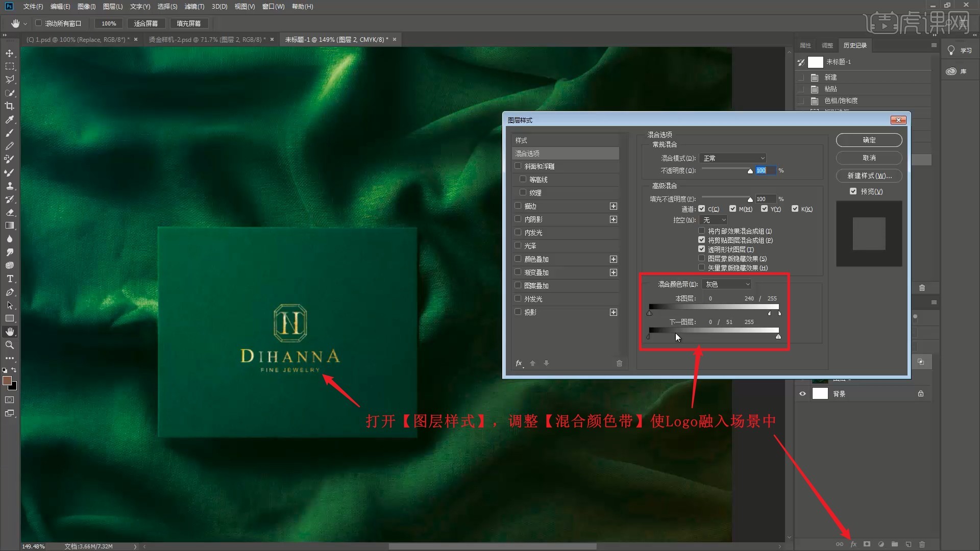The image size is (980, 551).
Task: Add another Stroke (描边) effect plus icon
Action: pos(614,206)
